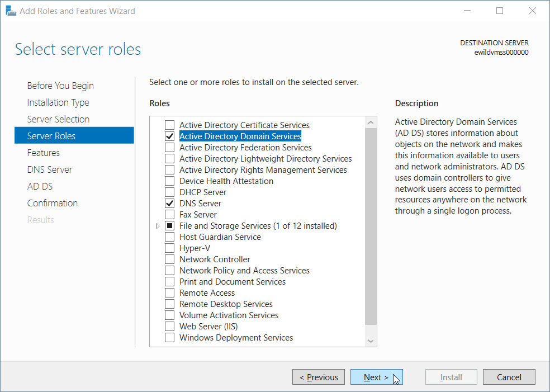The width and height of the screenshot is (550, 392).
Task: Uncheck Active Directory Domain Services role
Action: click(170, 136)
